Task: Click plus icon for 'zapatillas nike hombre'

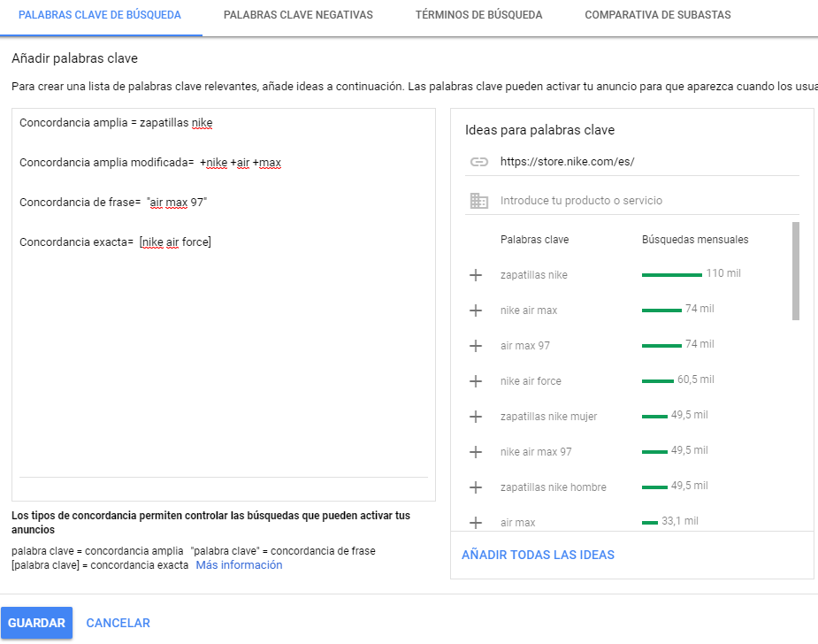Action: pyautogui.click(x=475, y=487)
